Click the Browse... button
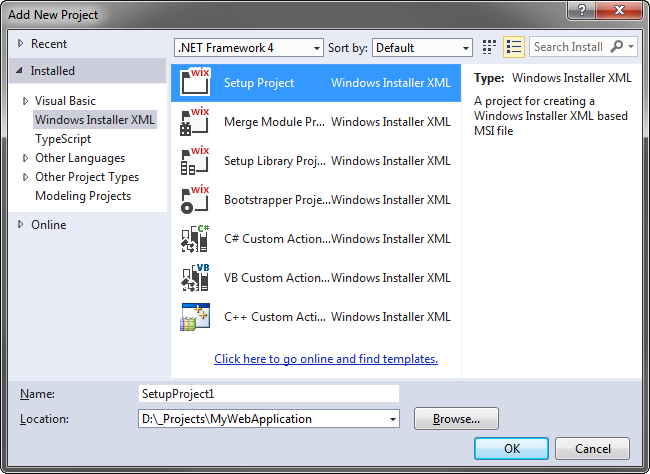Image resolution: width=650 pixels, height=474 pixels. [x=456, y=419]
